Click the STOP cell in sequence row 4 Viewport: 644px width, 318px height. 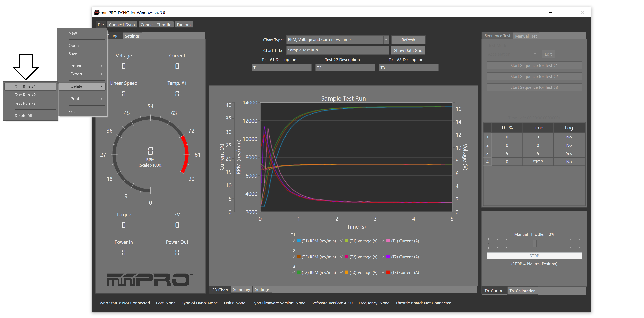[x=537, y=162]
